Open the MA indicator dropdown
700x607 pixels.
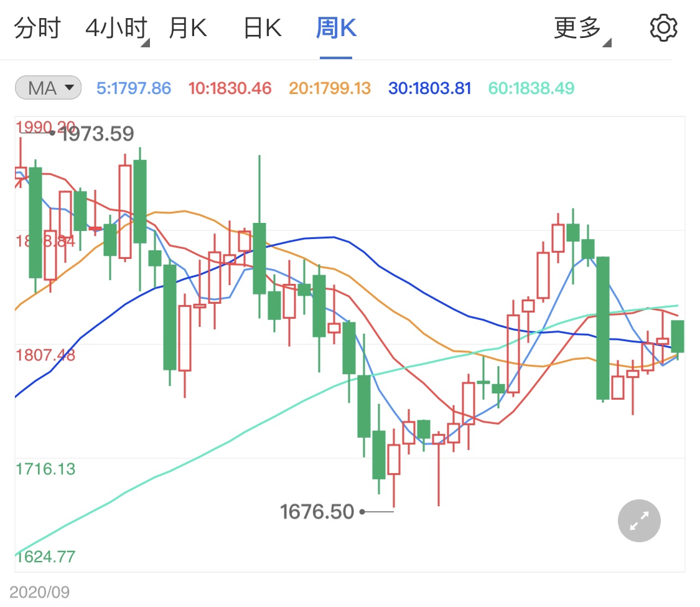click(x=48, y=88)
